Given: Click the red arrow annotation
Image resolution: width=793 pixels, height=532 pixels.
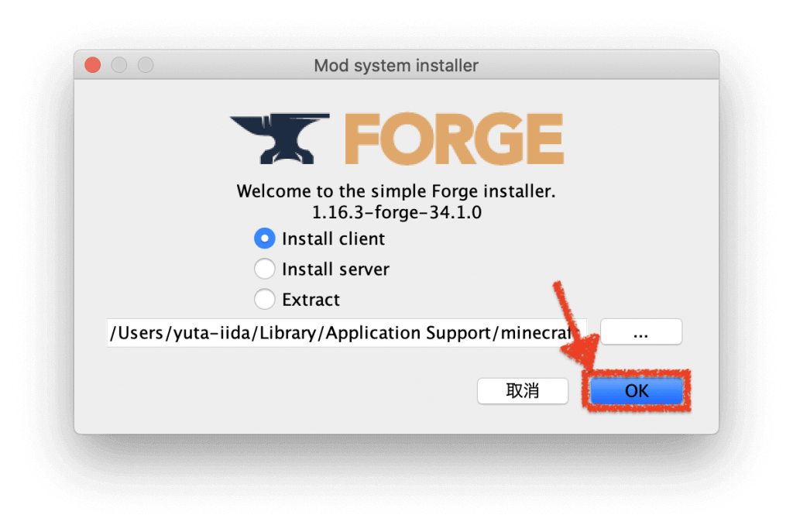Looking at the screenshot, I should click(576, 326).
